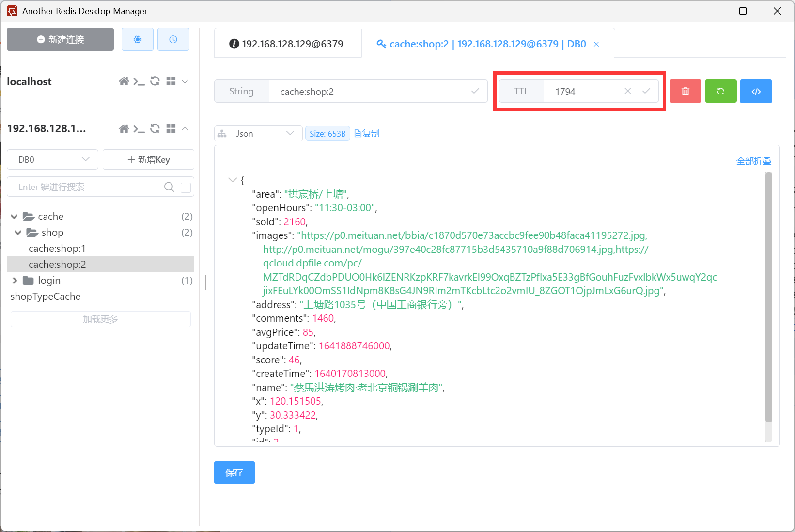
Task: Click the blue command dump code button
Action: [756, 91]
